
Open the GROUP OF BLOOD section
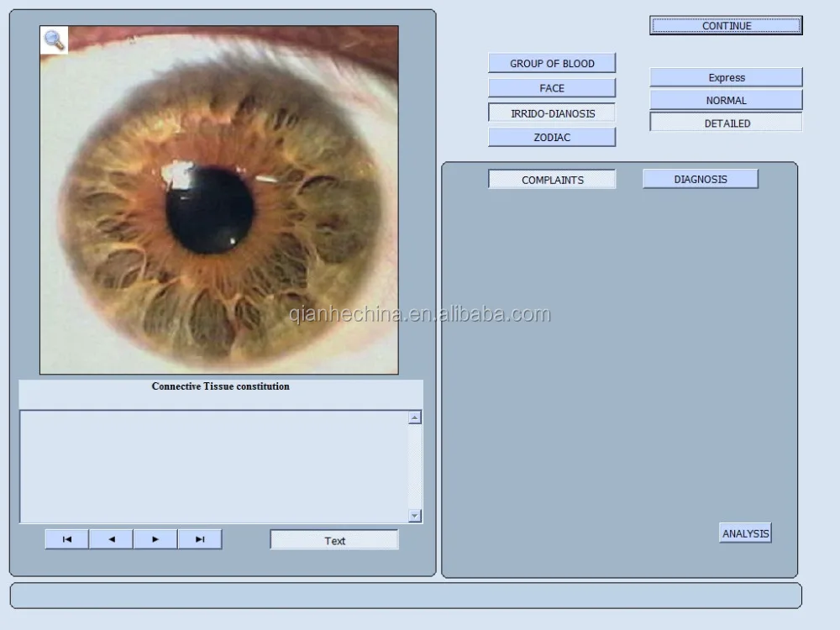pos(552,63)
